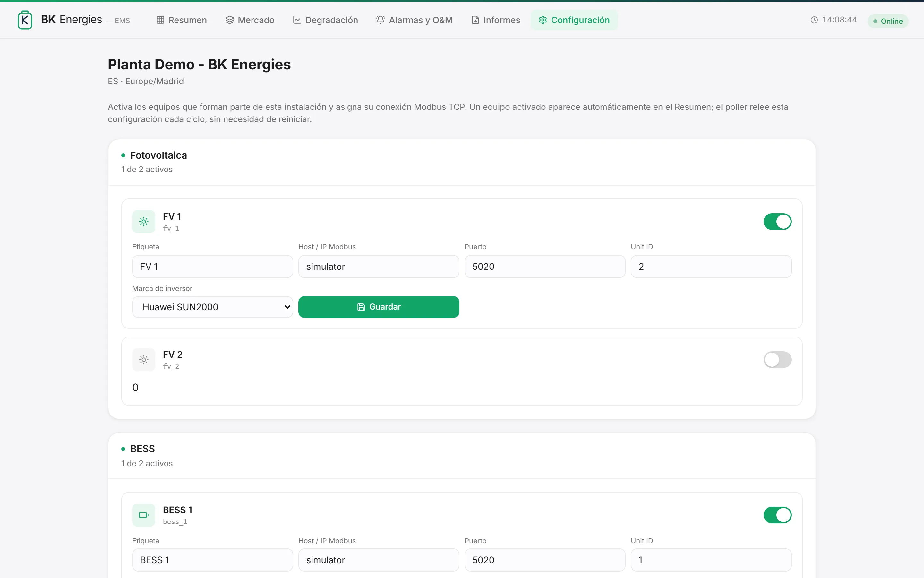Viewport: 924px width, 578px height.
Task: Disable the FV 1 toggle switch
Action: (x=777, y=221)
